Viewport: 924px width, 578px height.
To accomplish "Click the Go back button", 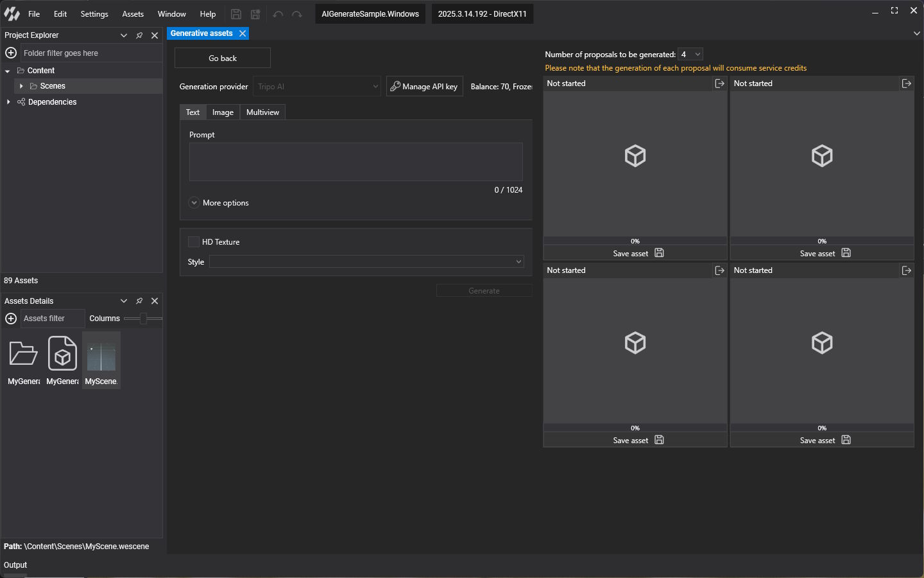I will tap(223, 58).
